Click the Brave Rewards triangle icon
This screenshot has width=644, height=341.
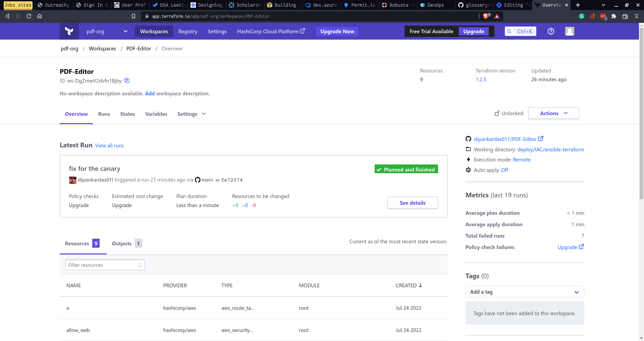(x=497, y=16)
